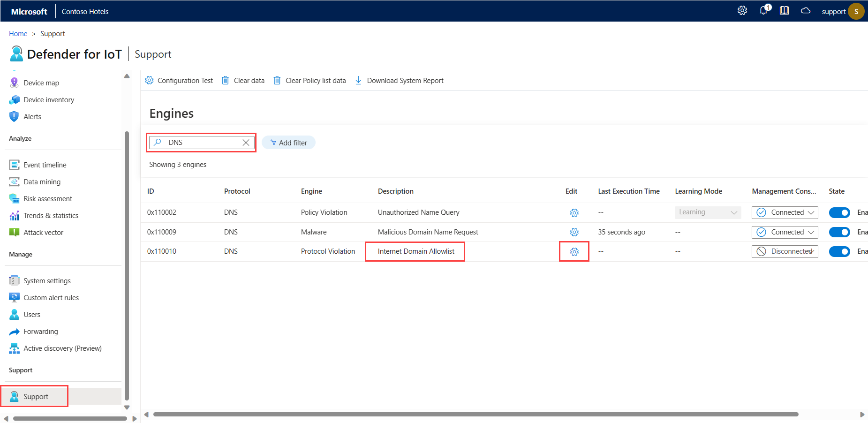Toggle state of engine 0x110009
The width and height of the screenshot is (868, 423).
(x=839, y=232)
